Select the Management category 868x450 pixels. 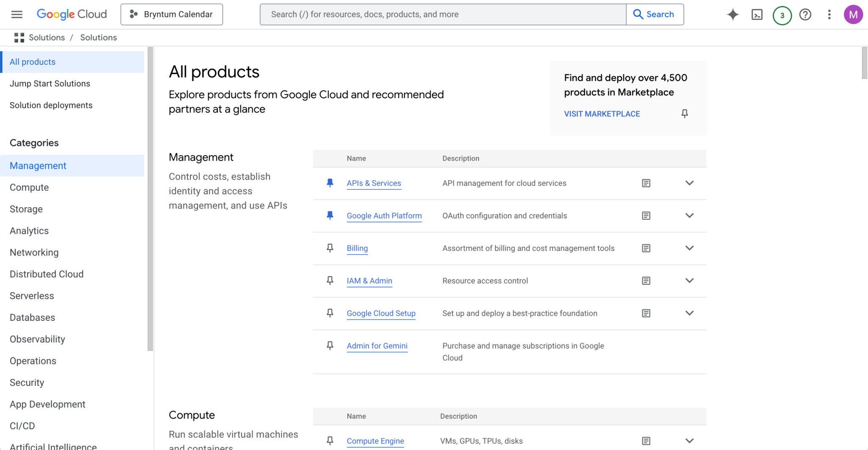pyautogui.click(x=72, y=166)
